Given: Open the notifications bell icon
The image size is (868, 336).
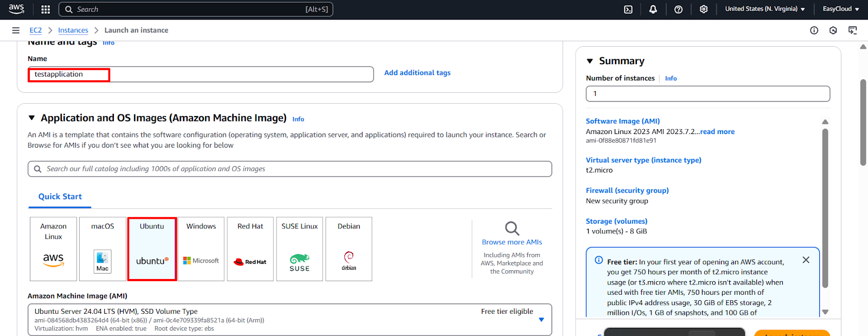Looking at the screenshot, I should 653,9.
